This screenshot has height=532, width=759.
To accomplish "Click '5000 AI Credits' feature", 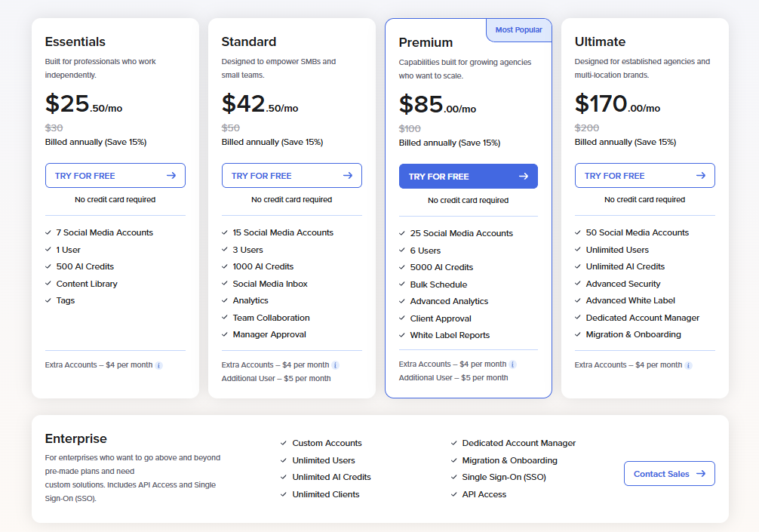I will (x=441, y=267).
